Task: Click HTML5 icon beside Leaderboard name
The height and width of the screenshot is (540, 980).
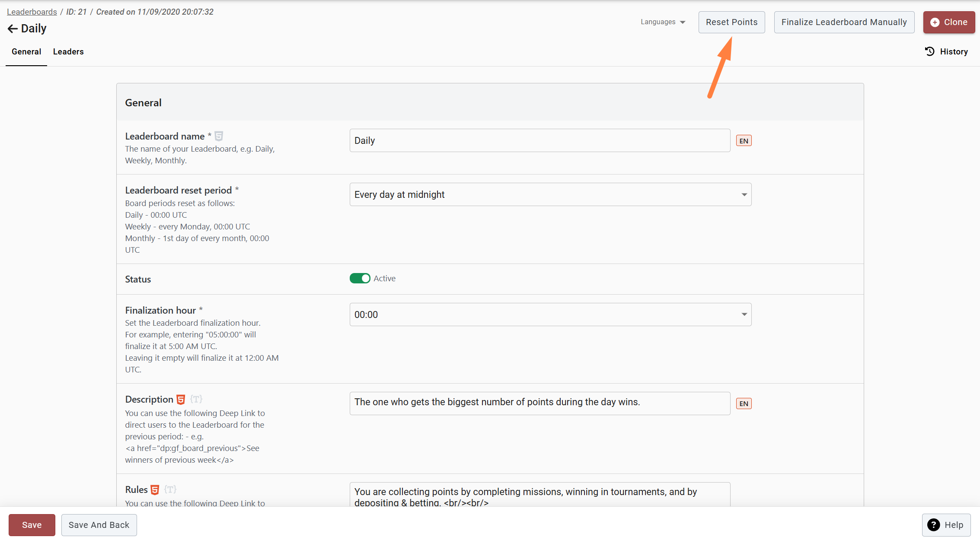Action: [x=219, y=137]
